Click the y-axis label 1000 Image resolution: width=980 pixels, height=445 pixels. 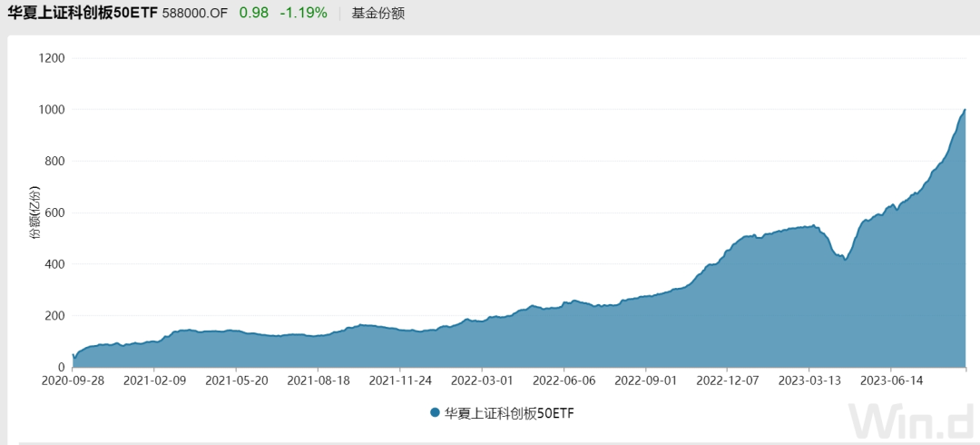click(x=51, y=110)
